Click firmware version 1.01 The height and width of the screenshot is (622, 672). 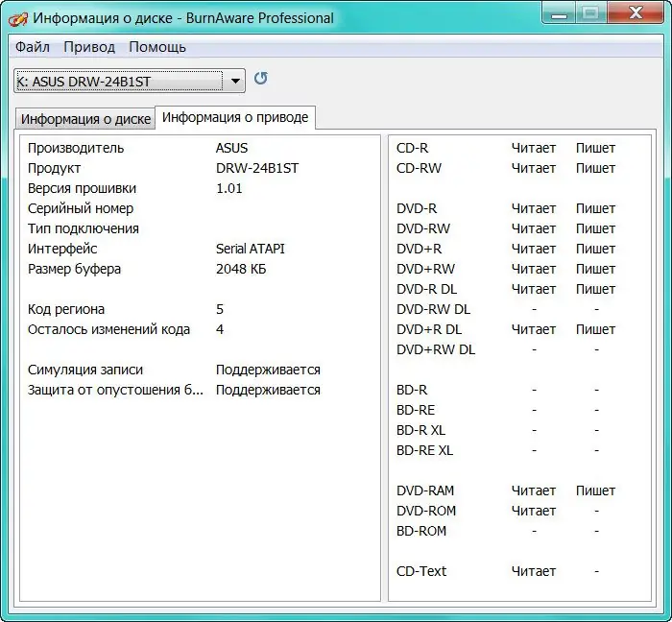pyautogui.click(x=228, y=188)
